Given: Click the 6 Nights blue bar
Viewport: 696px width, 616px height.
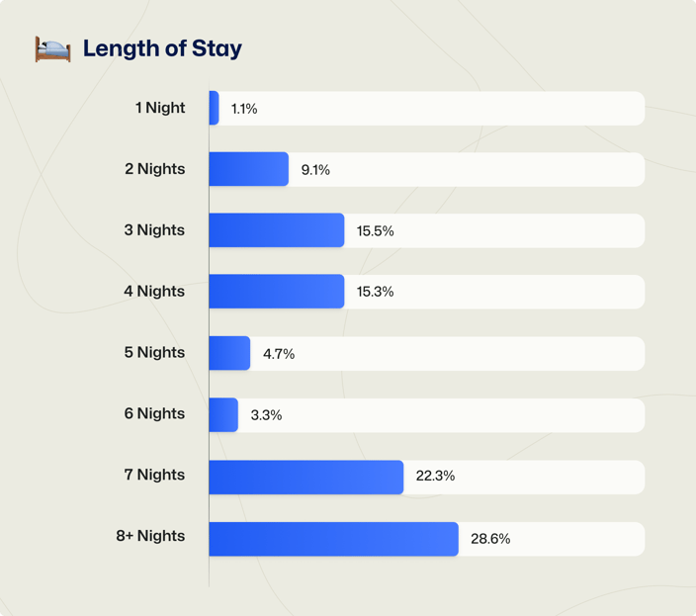Looking at the screenshot, I should coord(223,414).
